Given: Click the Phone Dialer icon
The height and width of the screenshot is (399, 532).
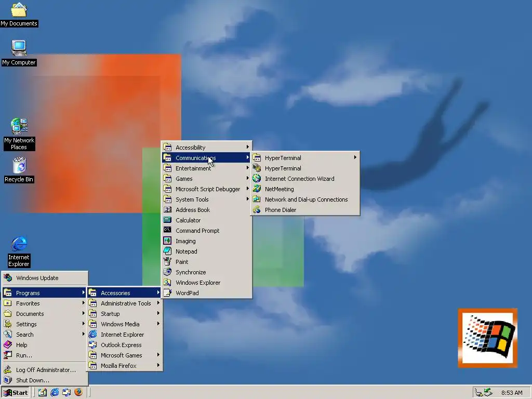Looking at the screenshot, I should point(257,210).
